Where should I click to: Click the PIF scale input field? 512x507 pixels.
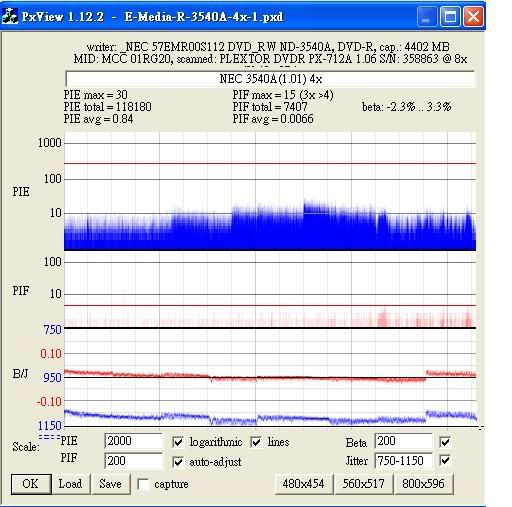point(133,461)
